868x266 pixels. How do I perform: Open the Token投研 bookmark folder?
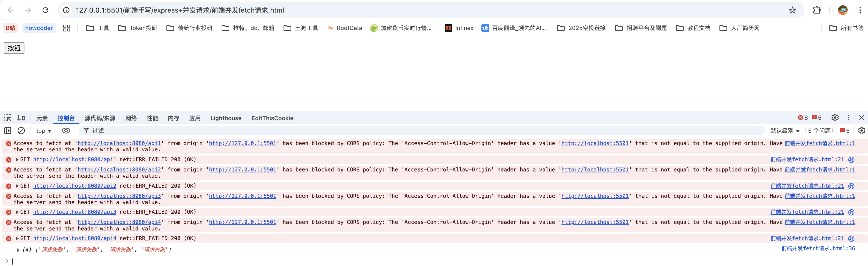point(137,28)
